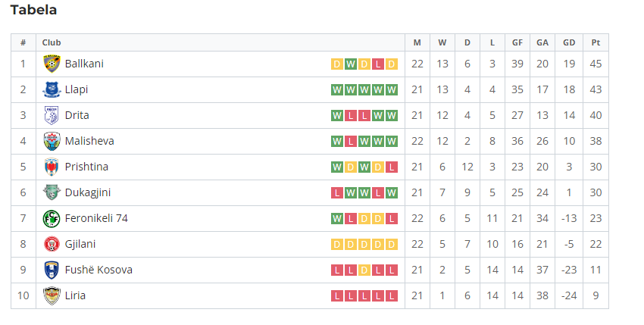Click the Drita club logo

coord(52,115)
